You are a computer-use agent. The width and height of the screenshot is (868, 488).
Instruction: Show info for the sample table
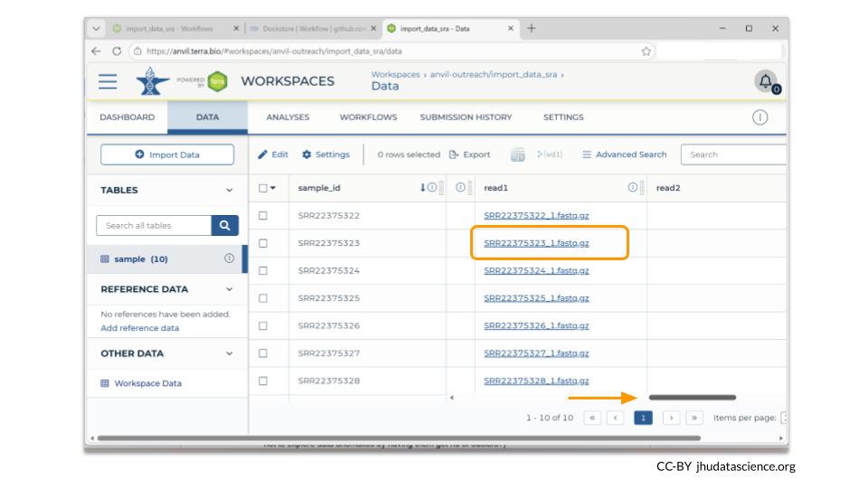[229, 258]
